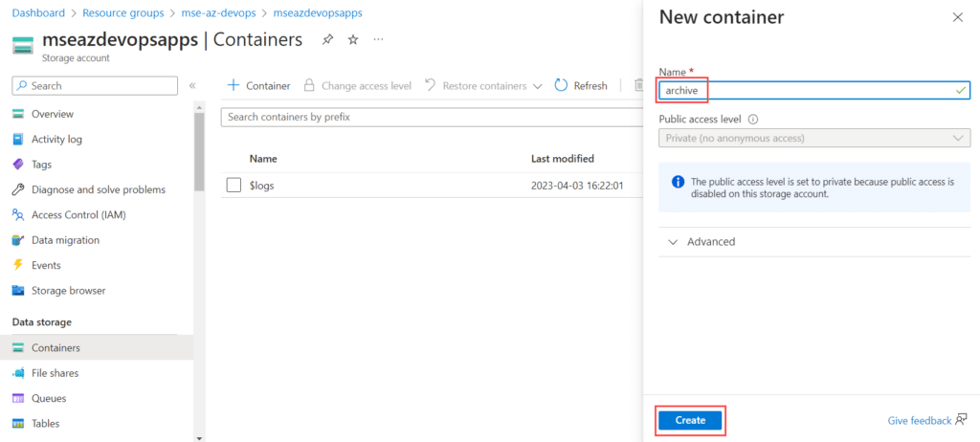Click the 2023-04-03 16:22:01 timestamp cell

tap(577, 186)
